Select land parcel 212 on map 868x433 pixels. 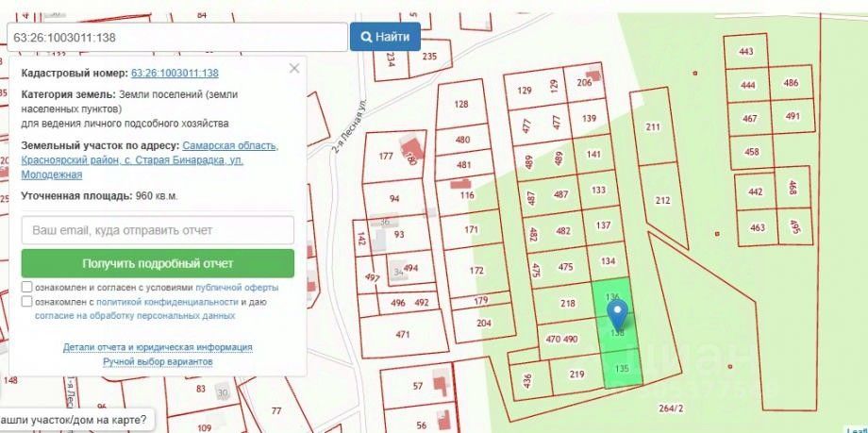662,200
